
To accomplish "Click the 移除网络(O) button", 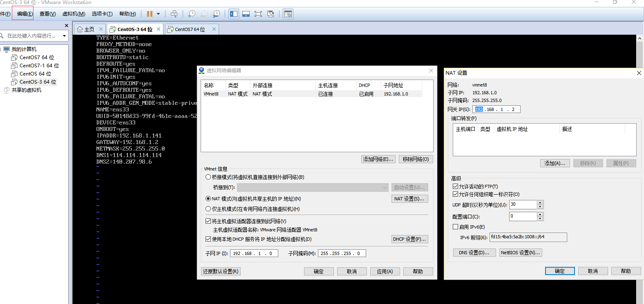I will click(x=416, y=159).
